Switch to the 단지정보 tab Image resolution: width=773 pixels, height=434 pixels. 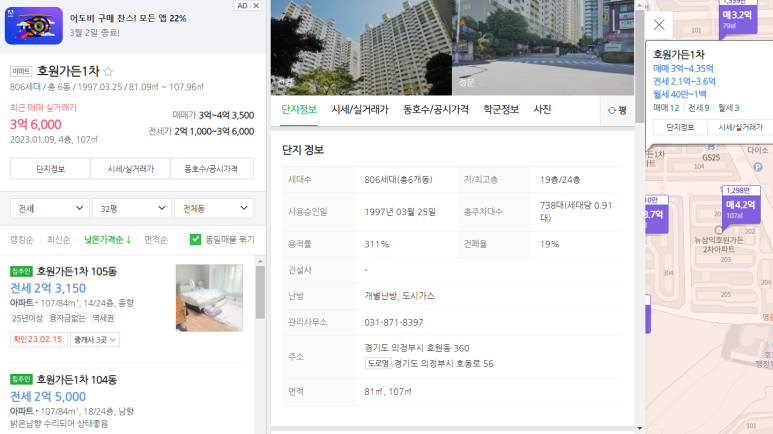coord(299,109)
